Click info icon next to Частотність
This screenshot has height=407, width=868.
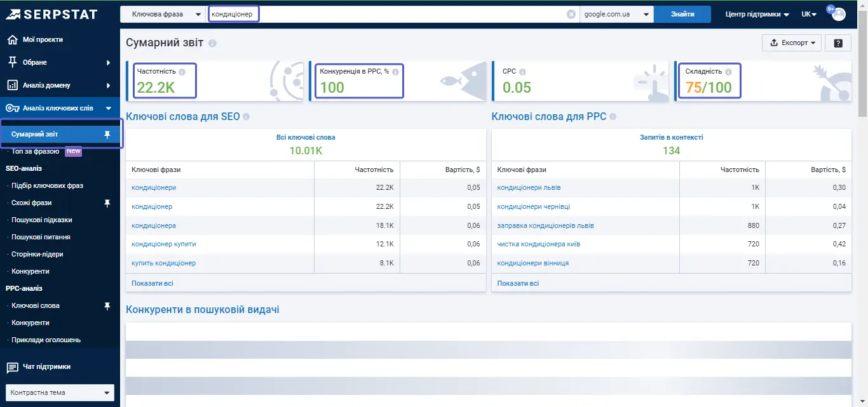point(182,72)
